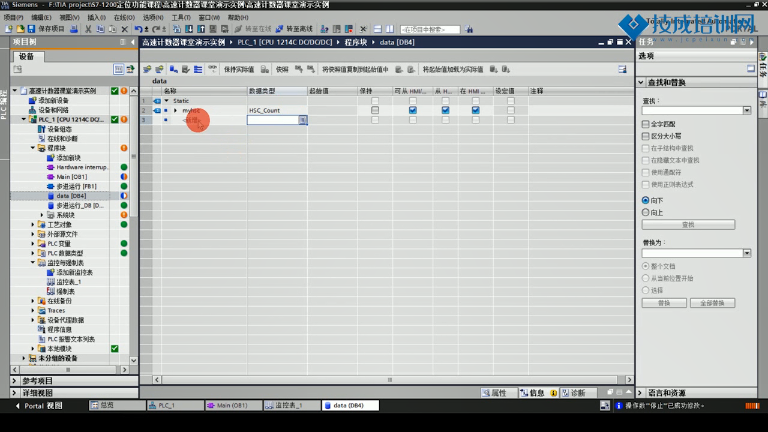Toggle Accessible from HMI checkbox for myHSC

click(x=413, y=110)
